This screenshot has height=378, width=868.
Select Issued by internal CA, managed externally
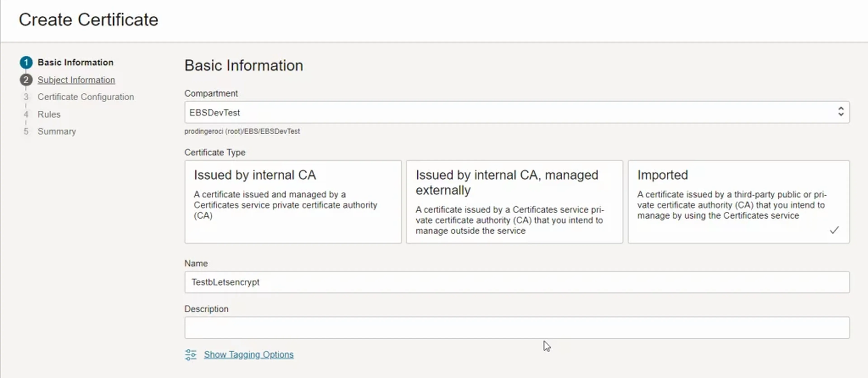pos(514,202)
